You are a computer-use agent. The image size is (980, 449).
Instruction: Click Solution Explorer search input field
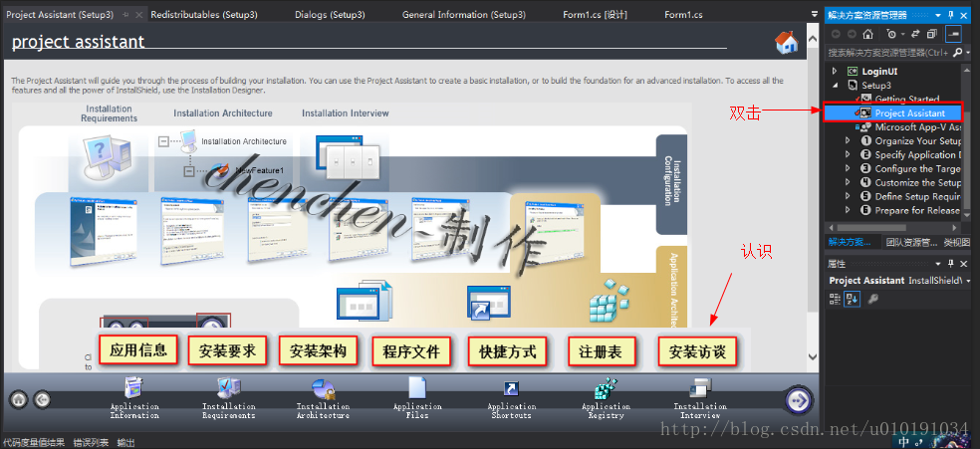(x=888, y=53)
